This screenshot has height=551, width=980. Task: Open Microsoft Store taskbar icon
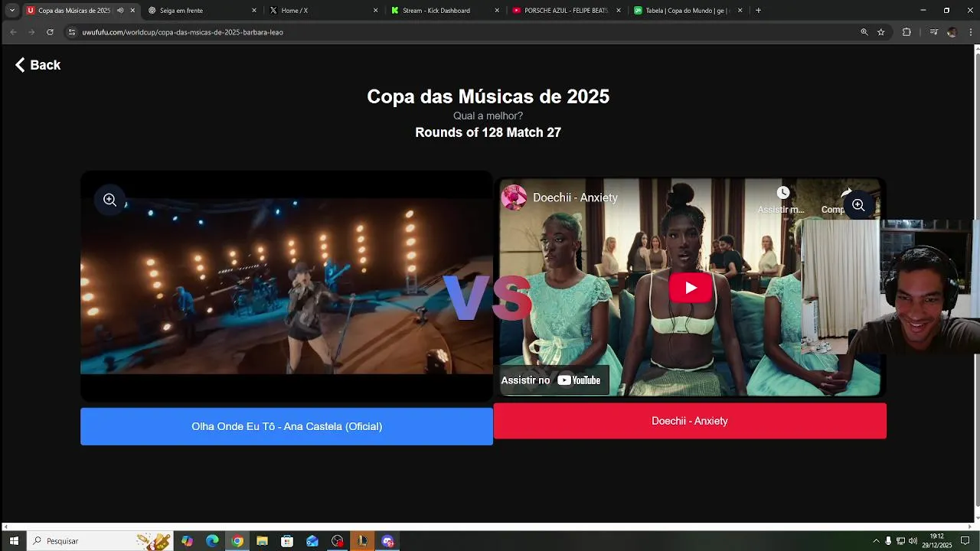287,541
